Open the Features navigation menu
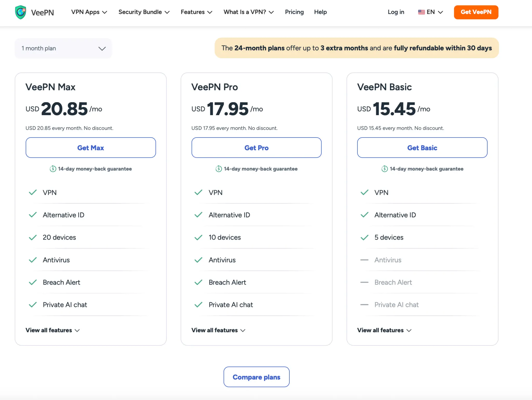This screenshot has width=532, height=400. pos(196,12)
